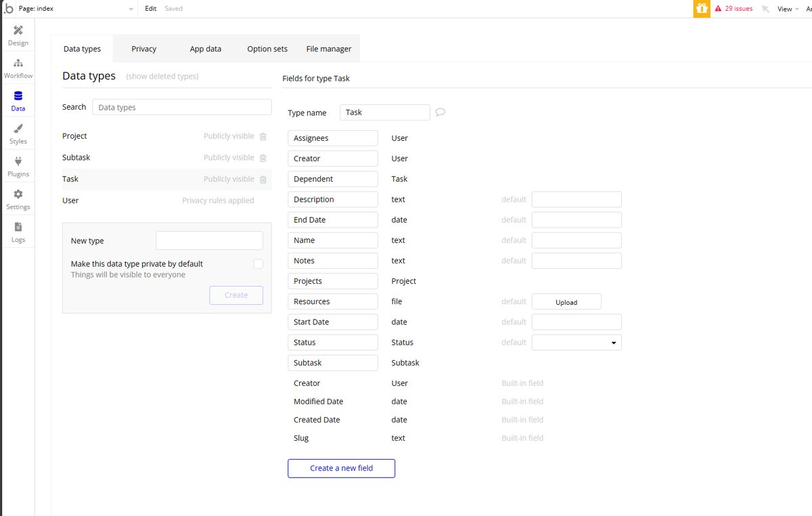Edit the Start Date field name box
The height and width of the screenshot is (516, 812).
333,322
